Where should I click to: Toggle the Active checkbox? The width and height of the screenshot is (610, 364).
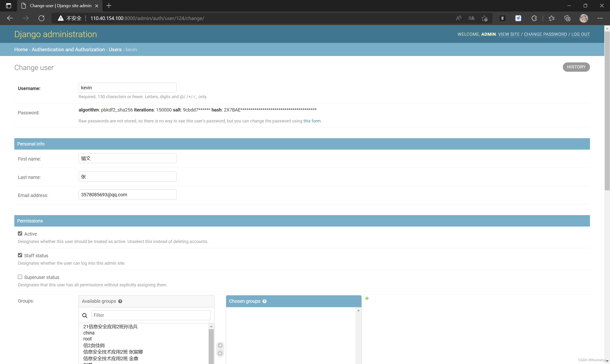pyautogui.click(x=20, y=233)
